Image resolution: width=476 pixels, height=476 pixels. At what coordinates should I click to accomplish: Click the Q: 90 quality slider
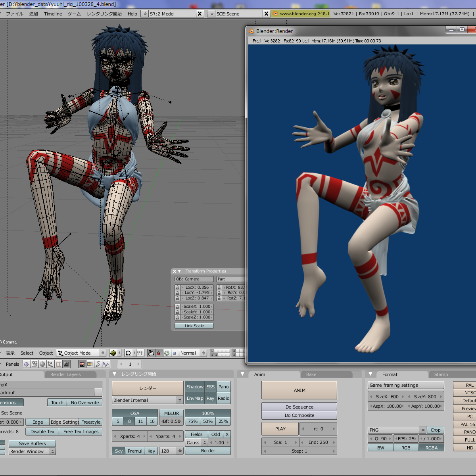tap(380, 439)
